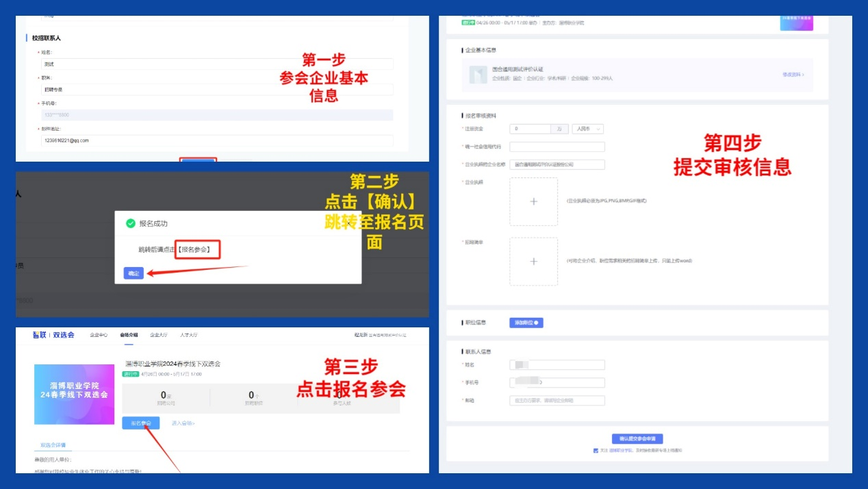Click the plus upload box for 营业执照
Viewport: 868px width, 489px height.
534,201
